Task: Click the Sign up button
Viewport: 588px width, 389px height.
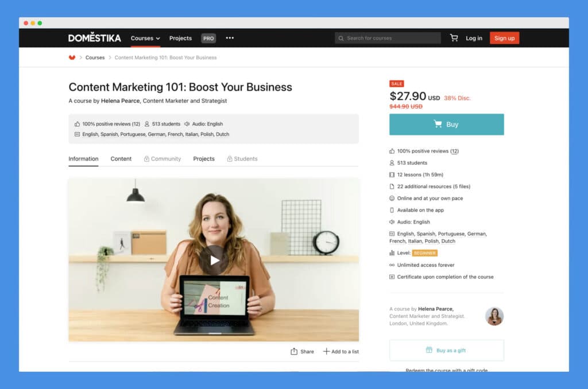Action: click(504, 38)
